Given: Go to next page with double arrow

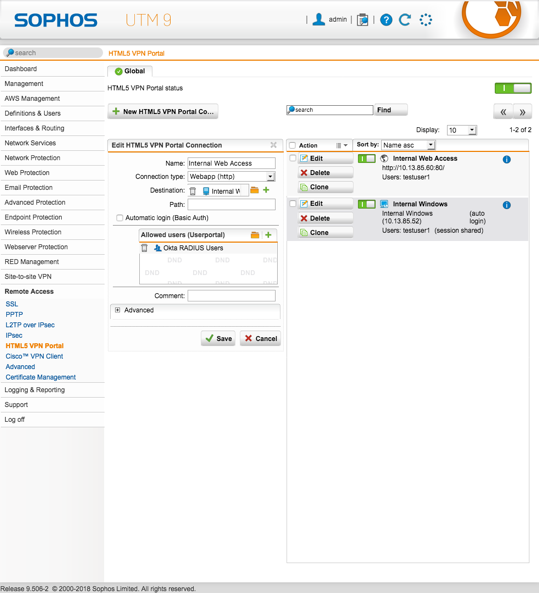Looking at the screenshot, I should [522, 112].
